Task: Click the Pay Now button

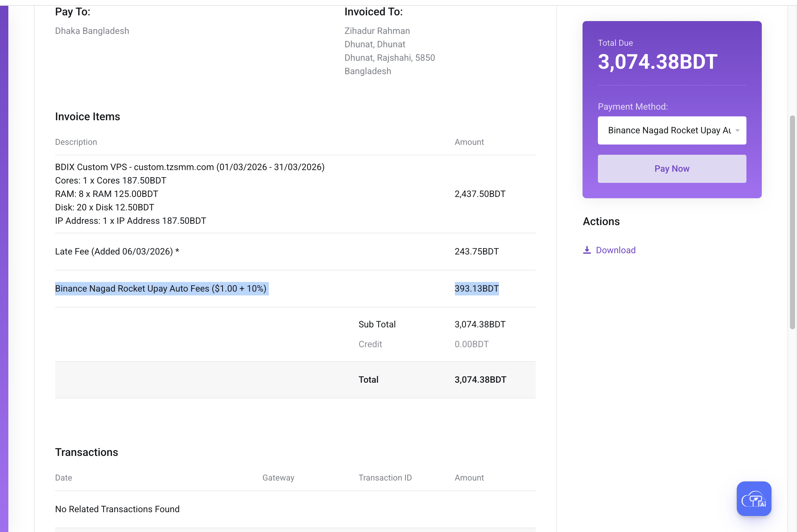Action: coord(671,168)
